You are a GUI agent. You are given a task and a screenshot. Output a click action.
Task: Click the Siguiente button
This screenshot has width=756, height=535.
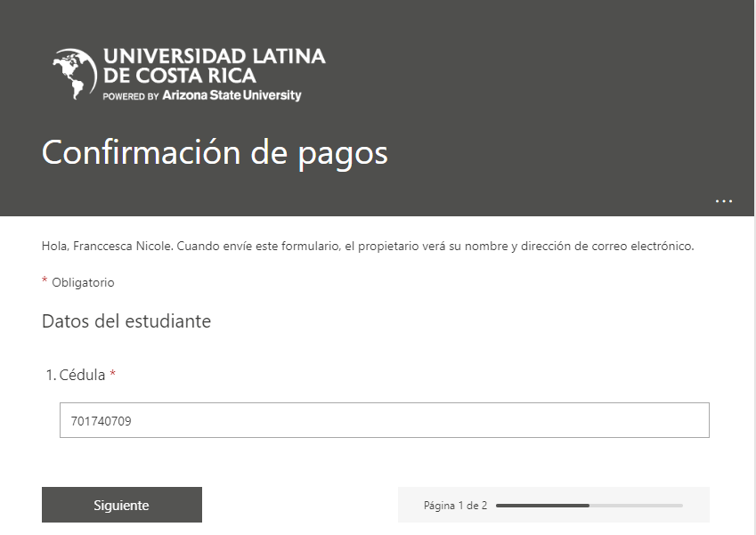click(x=121, y=505)
